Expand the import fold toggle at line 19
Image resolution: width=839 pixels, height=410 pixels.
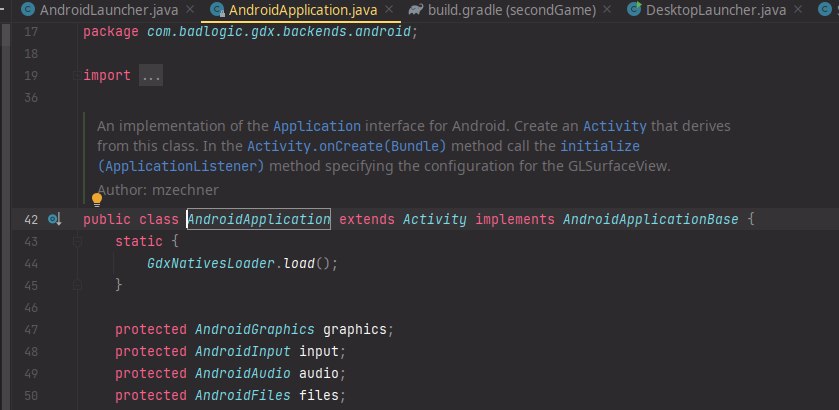(x=78, y=75)
